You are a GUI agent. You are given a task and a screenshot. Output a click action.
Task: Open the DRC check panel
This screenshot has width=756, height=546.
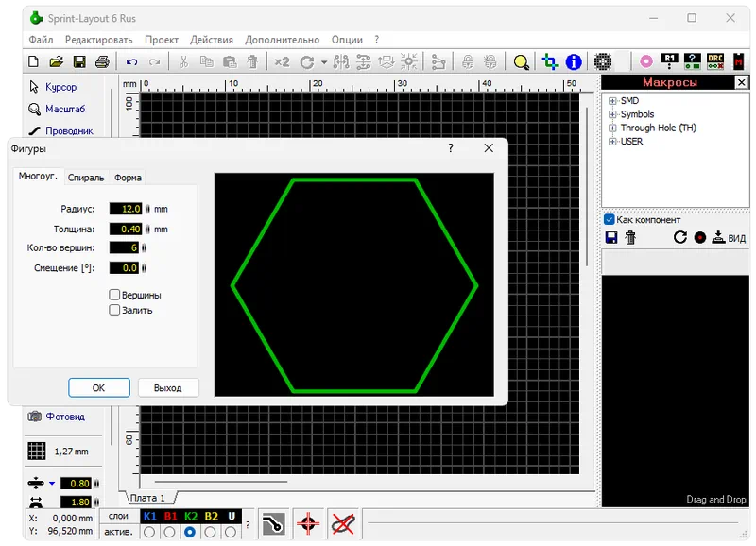(x=715, y=61)
